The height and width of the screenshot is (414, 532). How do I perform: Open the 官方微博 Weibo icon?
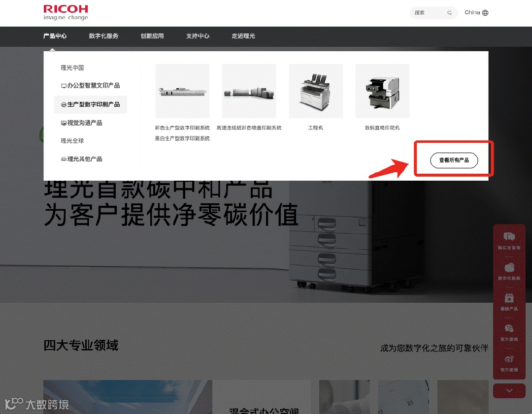click(509, 359)
